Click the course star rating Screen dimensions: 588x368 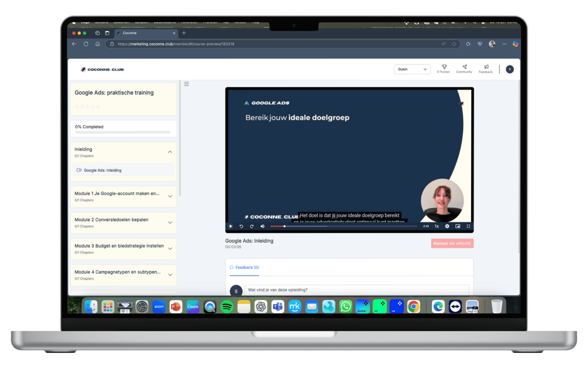pos(88,107)
